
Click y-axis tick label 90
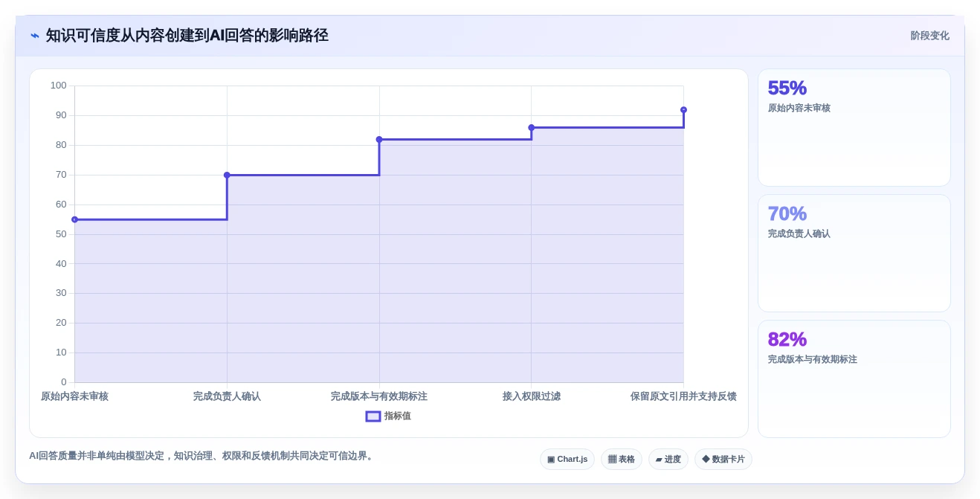click(61, 115)
